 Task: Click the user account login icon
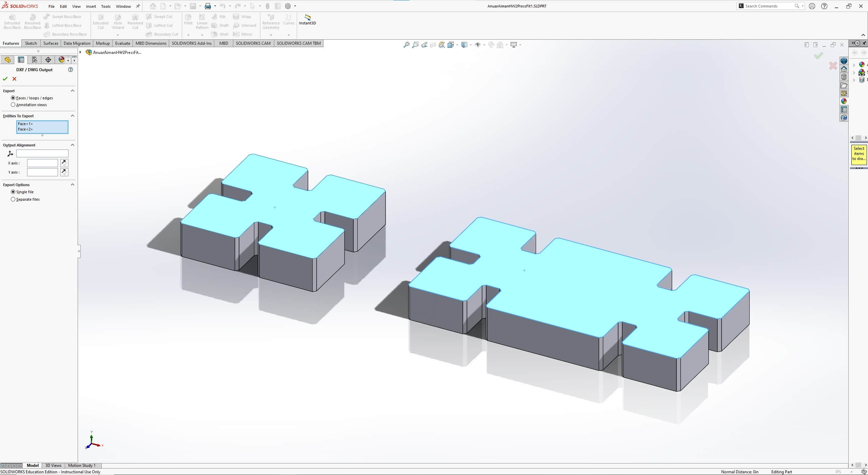click(812, 6)
